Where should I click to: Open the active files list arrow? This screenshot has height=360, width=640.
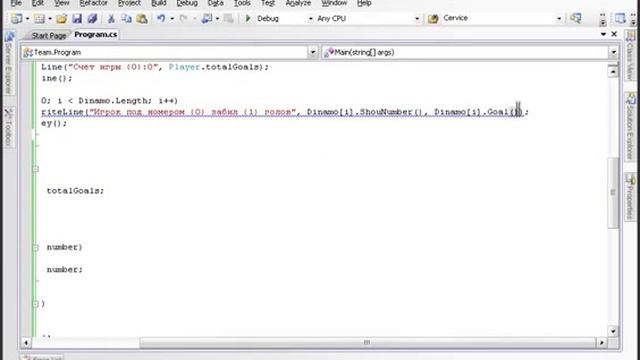click(603, 34)
